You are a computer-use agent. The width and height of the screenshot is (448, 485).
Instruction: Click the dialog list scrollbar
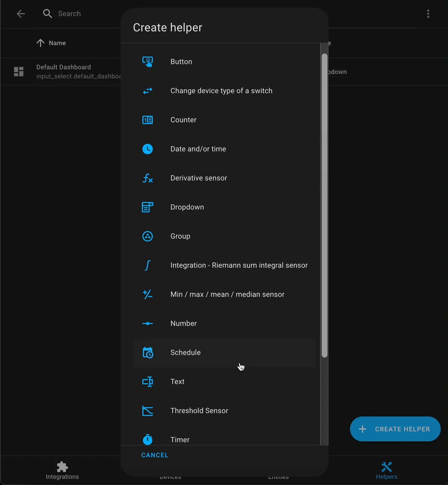coord(324,206)
